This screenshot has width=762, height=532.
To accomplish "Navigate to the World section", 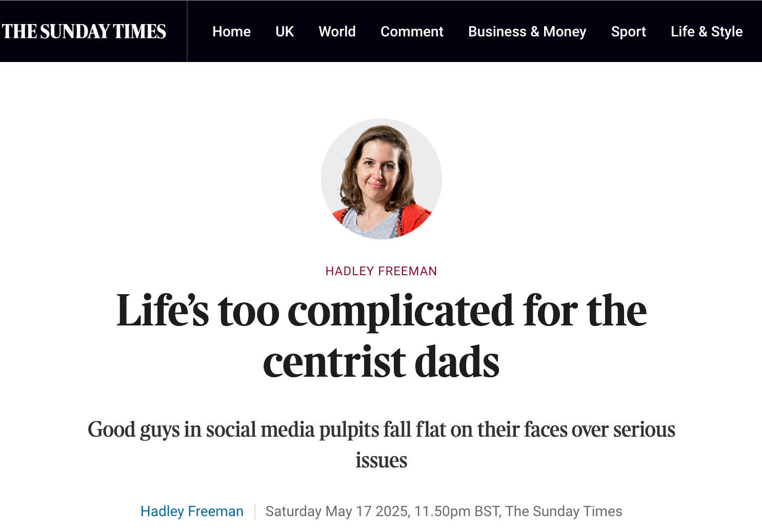I will [x=337, y=31].
